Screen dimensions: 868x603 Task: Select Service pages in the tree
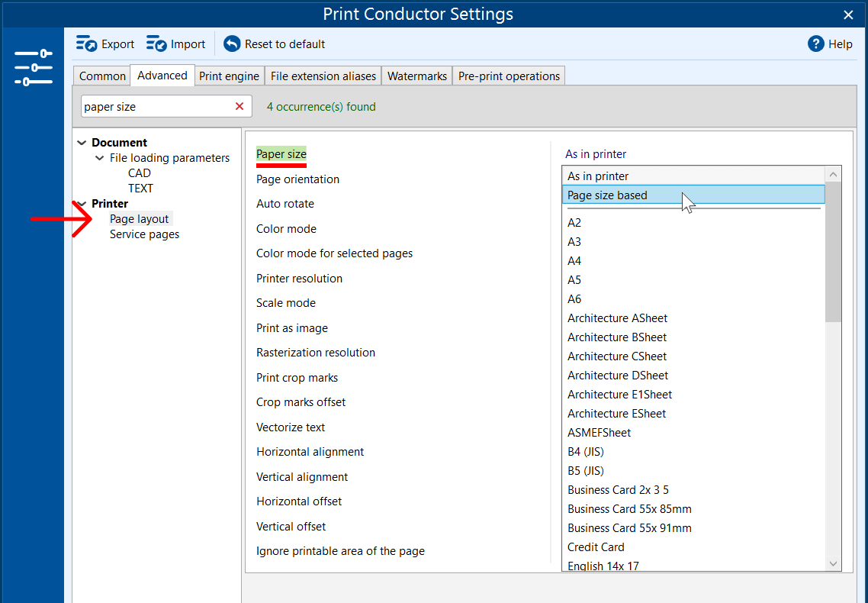click(x=144, y=234)
